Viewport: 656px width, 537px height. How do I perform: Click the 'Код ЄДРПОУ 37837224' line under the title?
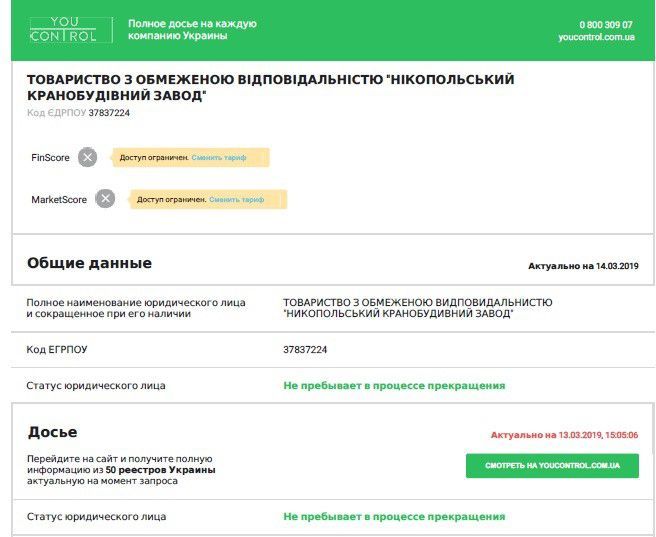pos(78,113)
